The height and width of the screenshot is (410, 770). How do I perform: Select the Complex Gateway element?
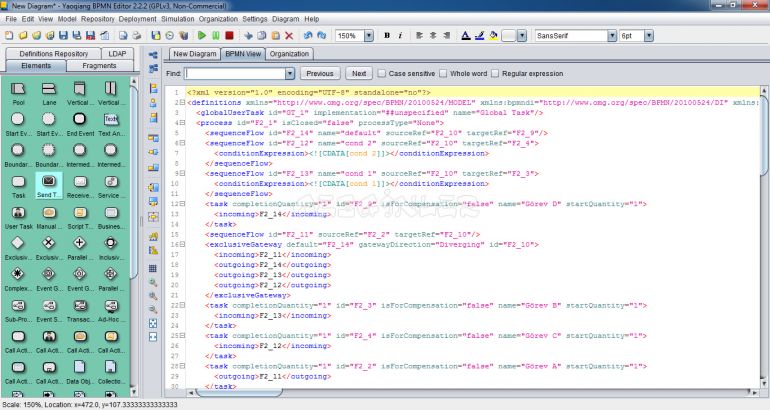[18, 278]
